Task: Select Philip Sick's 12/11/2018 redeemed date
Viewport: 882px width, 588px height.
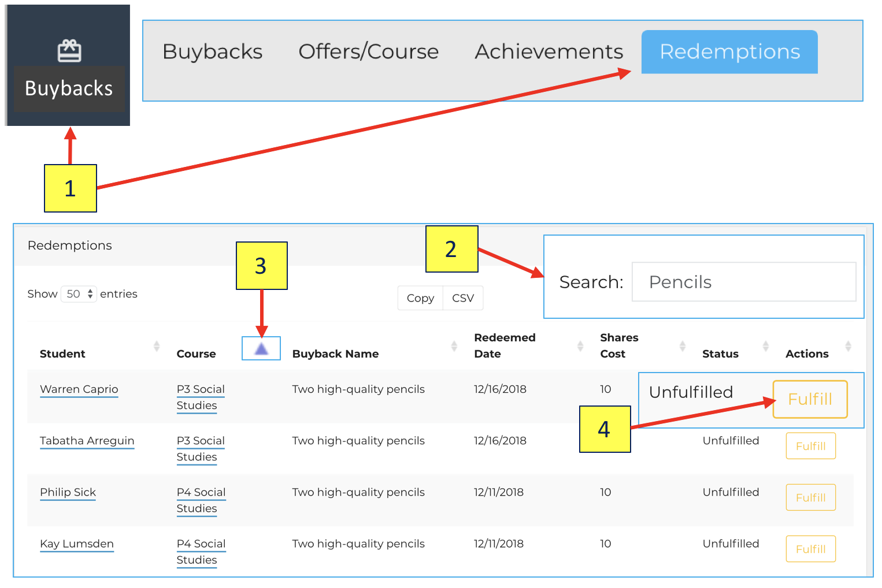Action: pyautogui.click(x=498, y=492)
